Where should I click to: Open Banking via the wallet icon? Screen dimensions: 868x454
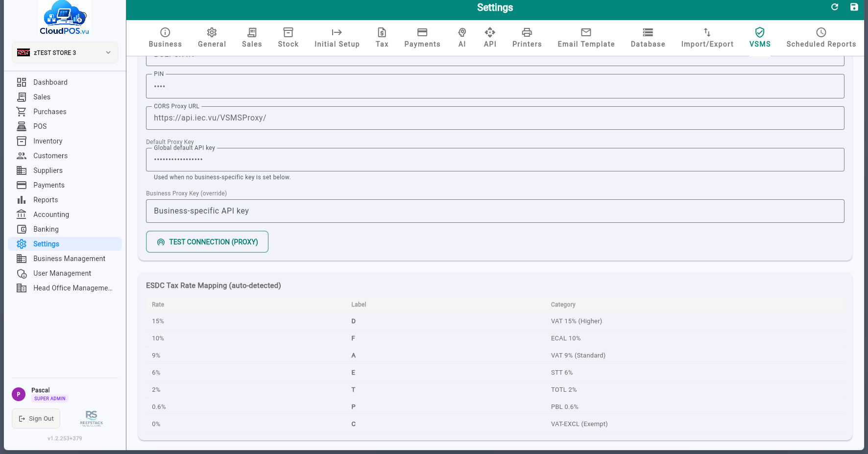[22, 229]
